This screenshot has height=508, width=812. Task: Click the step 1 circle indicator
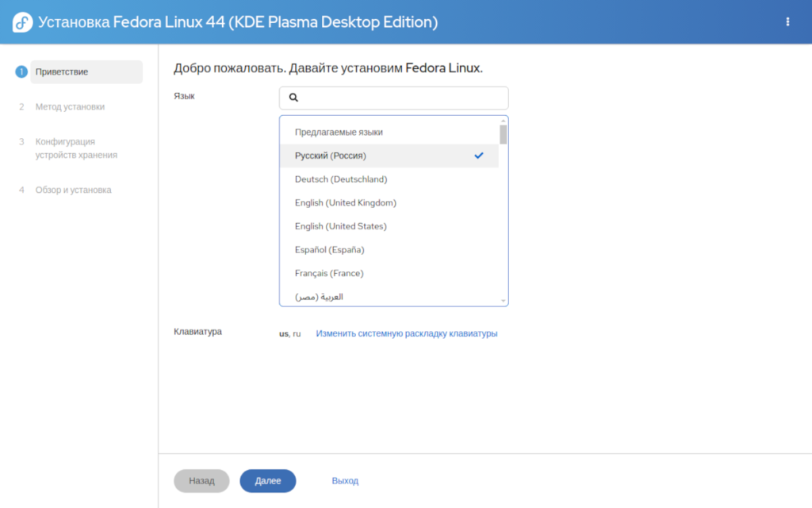pos(21,71)
